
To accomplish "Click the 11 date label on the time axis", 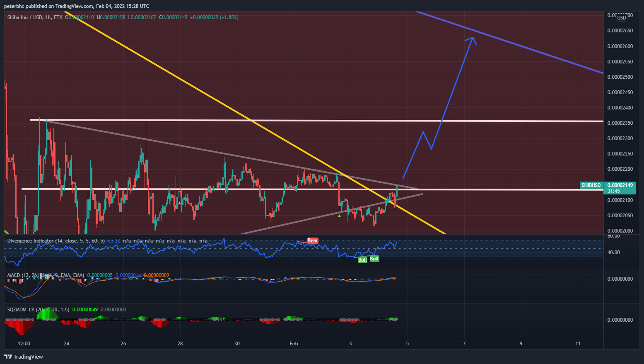I will click(x=578, y=344).
